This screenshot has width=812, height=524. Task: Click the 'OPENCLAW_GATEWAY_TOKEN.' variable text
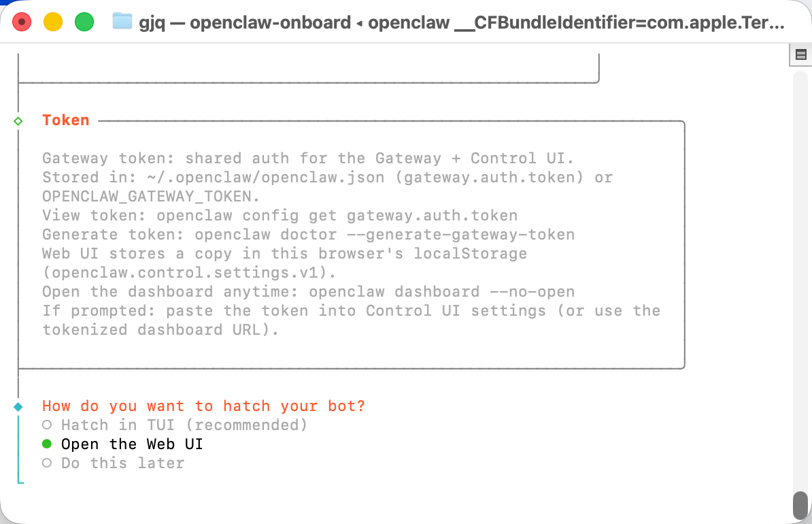[x=151, y=197]
